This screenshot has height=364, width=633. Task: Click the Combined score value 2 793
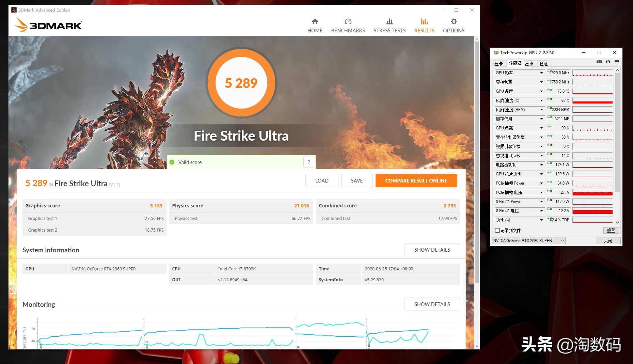(x=449, y=206)
